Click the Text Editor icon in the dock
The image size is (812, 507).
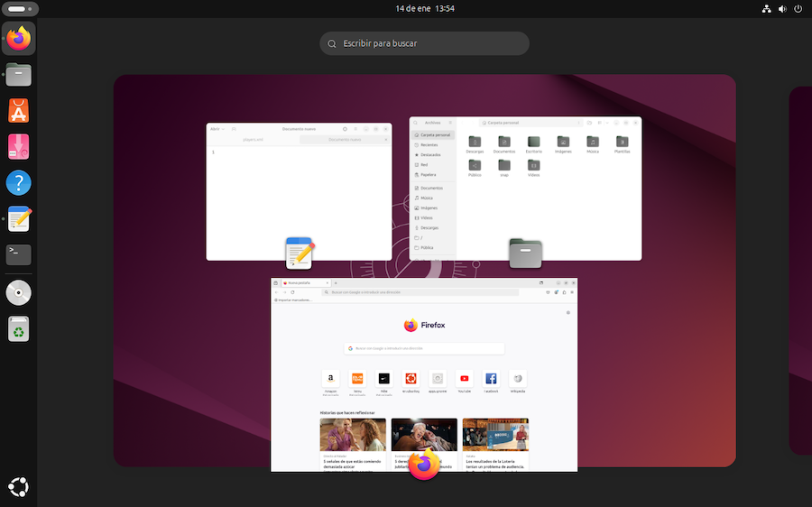click(x=18, y=218)
